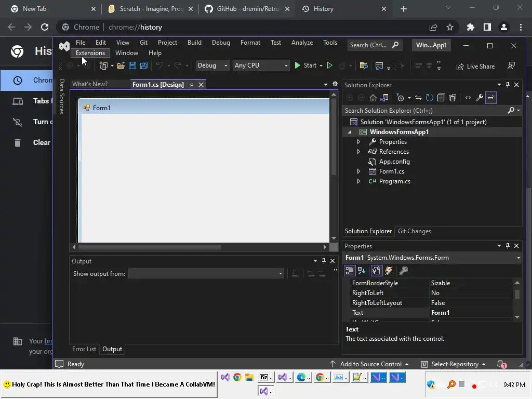Click the Find in Files folder icon
This screenshot has width=532, height=399.
pyautogui.click(x=364, y=65)
